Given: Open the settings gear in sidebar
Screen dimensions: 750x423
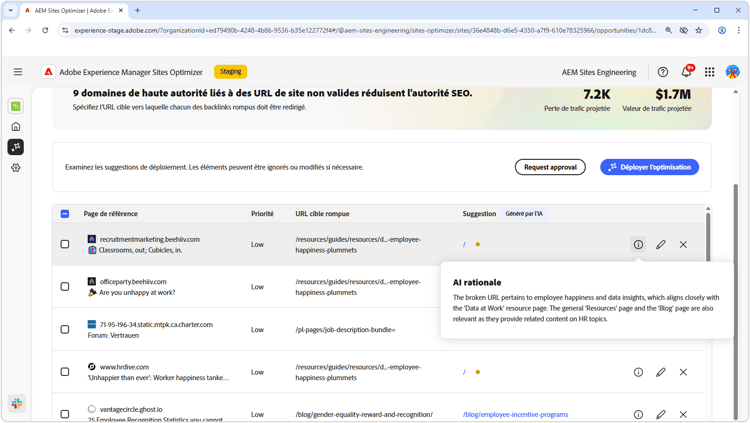Looking at the screenshot, I should tap(16, 167).
